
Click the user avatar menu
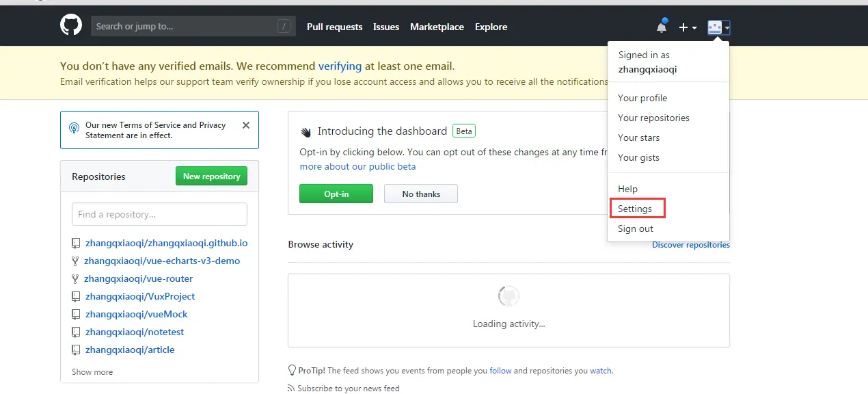coord(719,27)
